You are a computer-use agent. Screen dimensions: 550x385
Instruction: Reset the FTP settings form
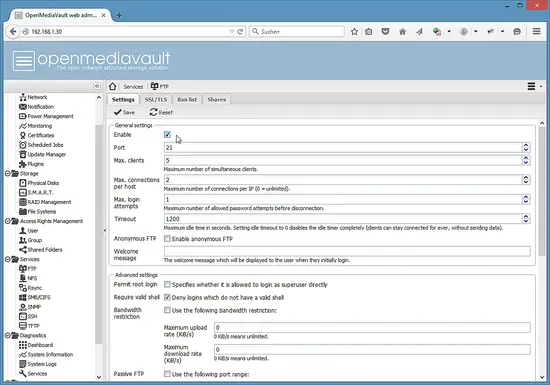point(161,113)
